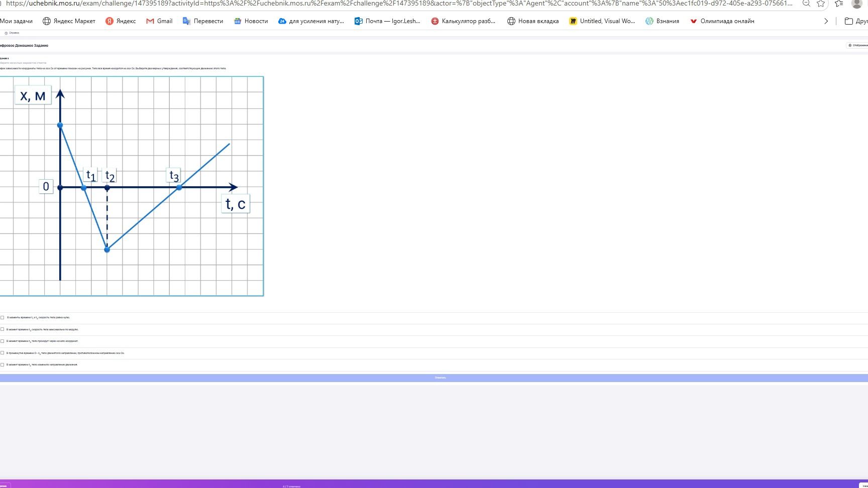Expand the hidden bookmarks chevron
This screenshot has height=488, width=868.
point(826,21)
